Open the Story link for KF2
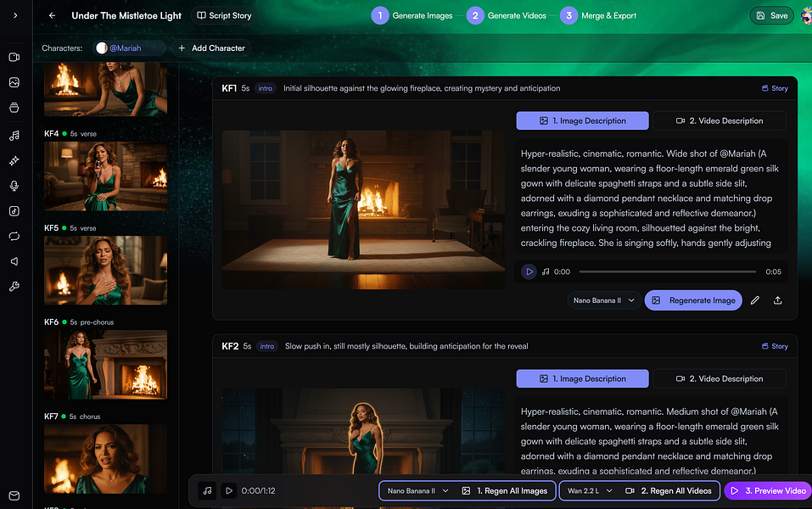The image size is (812, 509). (775, 346)
